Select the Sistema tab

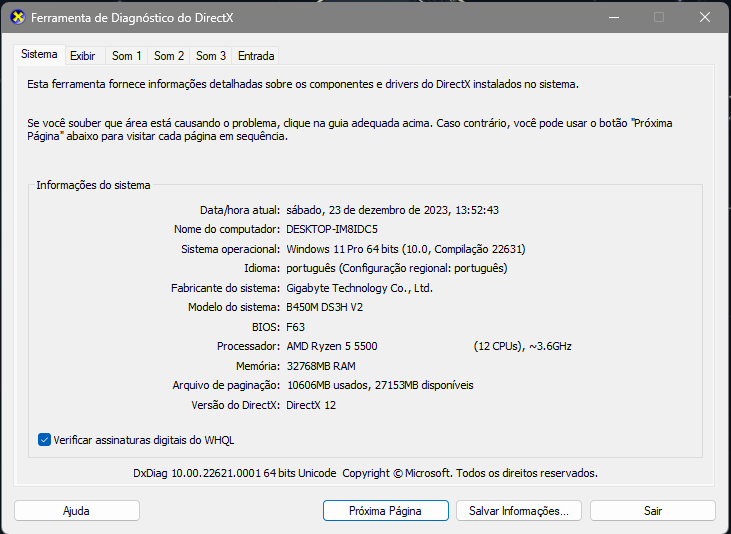coord(39,55)
